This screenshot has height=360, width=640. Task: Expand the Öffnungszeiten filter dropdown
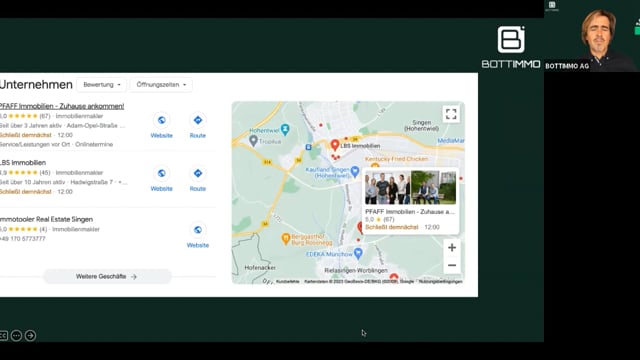click(x=161, y=85)
